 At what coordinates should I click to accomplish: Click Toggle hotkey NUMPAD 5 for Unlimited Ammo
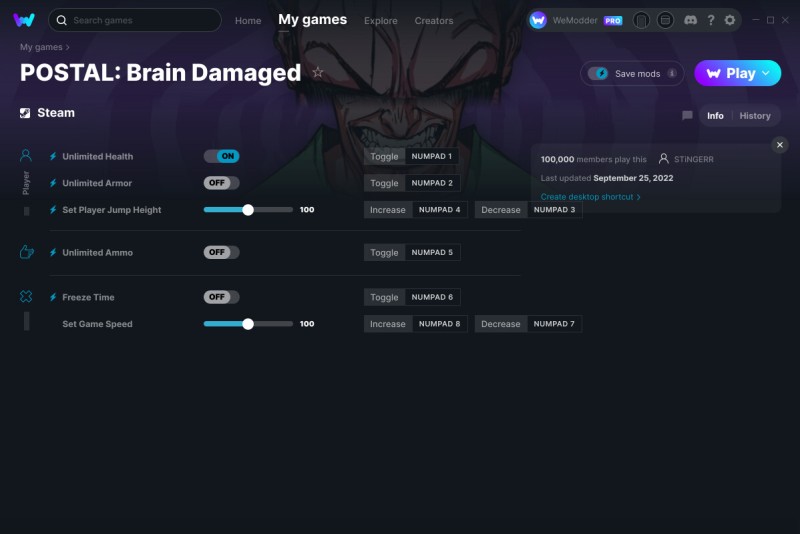tap(412, 252)
